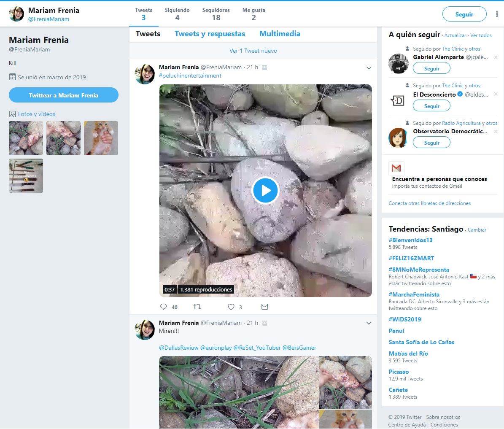Click "Ver 1 Tweet nuevo" link

pyautogui.click(x=253, y=51)
